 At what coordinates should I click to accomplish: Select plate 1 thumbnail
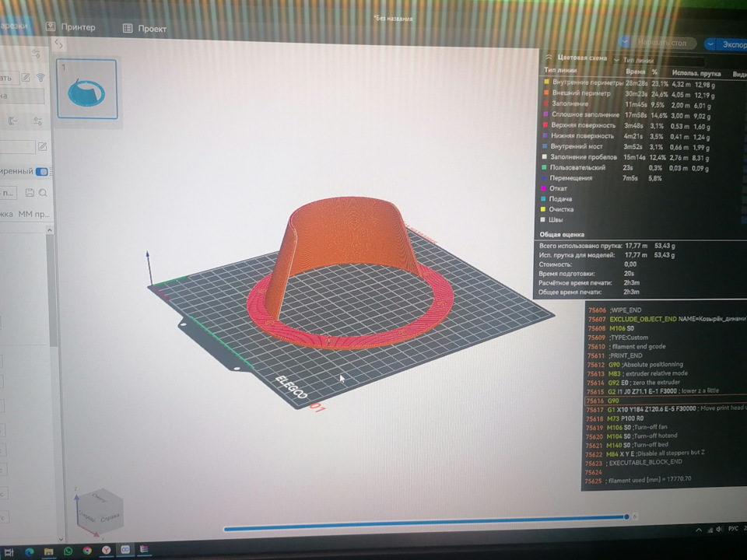click(86, 89)
